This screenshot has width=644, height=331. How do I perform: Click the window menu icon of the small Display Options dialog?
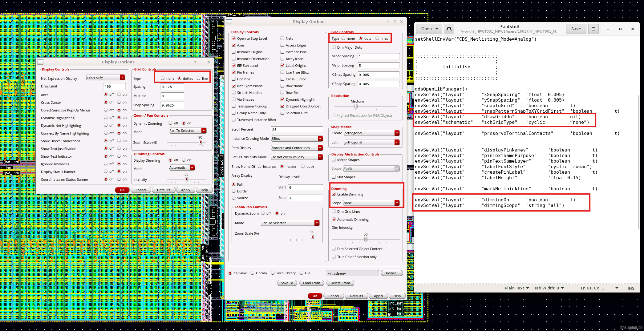[40, 62]
